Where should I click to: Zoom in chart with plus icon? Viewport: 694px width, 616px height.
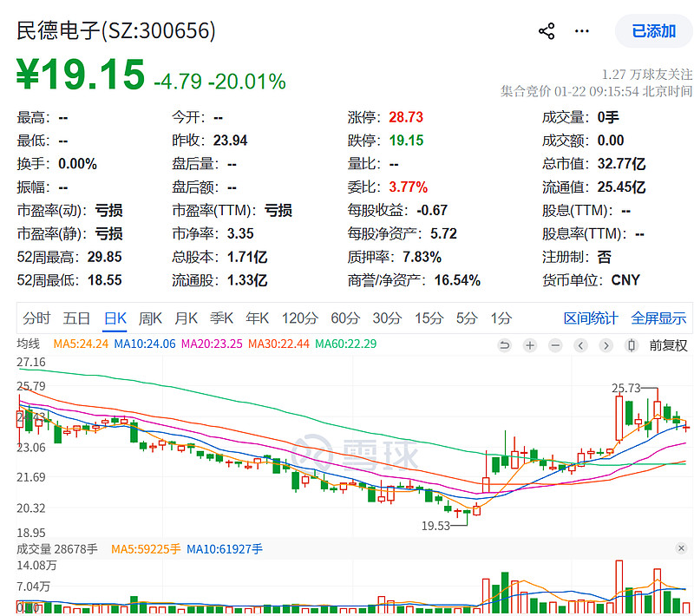click(530, 345)
